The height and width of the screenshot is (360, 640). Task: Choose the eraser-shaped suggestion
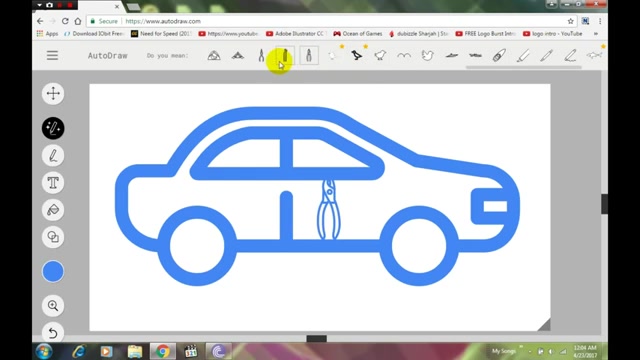tap(499, 55)
